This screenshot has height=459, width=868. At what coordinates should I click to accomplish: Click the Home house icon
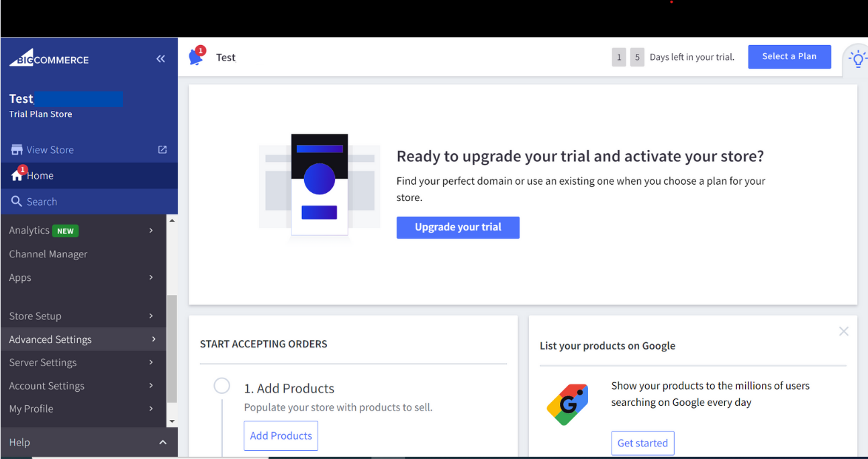coord(17,175)
